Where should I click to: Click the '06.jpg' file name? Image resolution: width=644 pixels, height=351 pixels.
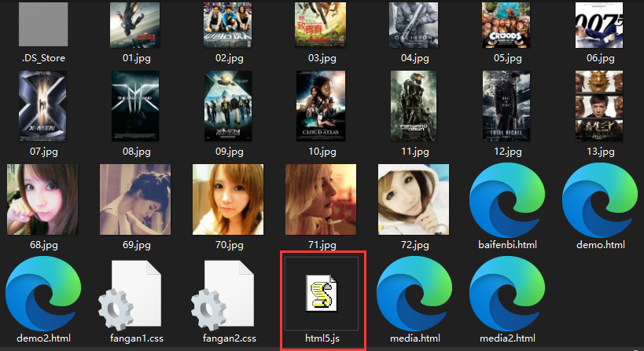coord(601,58)
